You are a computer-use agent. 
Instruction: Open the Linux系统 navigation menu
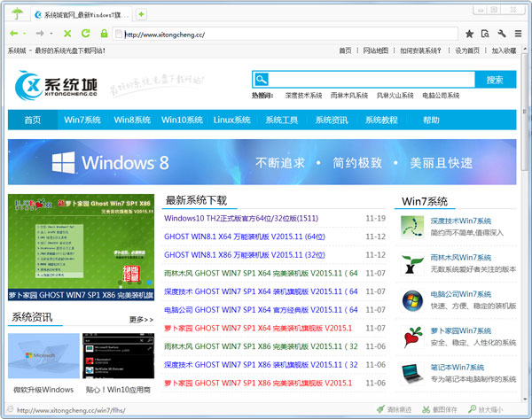tap(232, 120)
